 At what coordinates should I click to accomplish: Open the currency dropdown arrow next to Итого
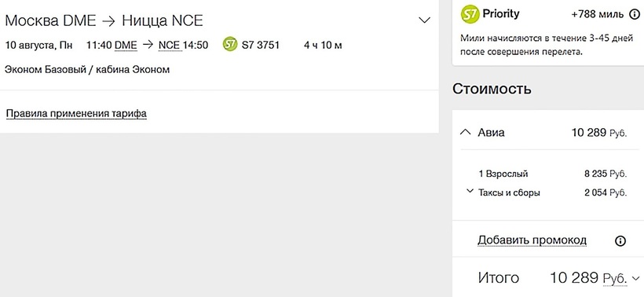636,278
